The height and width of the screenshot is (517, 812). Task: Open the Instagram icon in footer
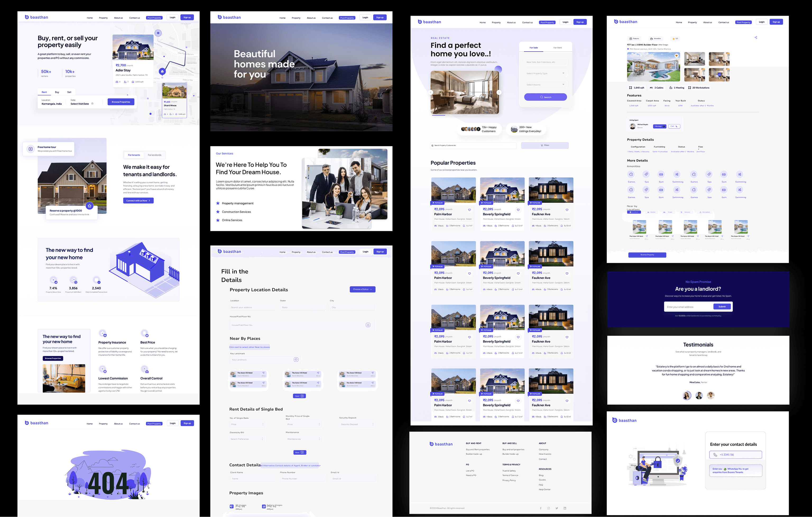(549, 508)
